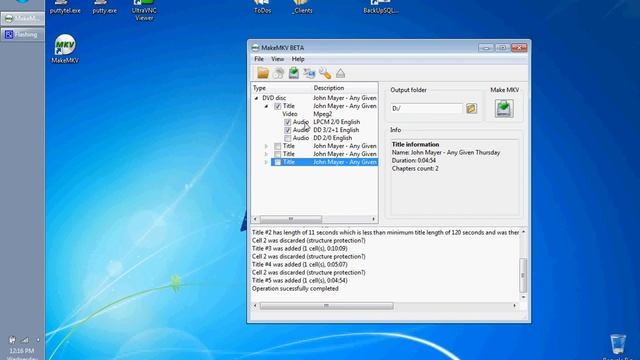Image resolution: width=640 pixels, height=360 pixels.
Task: Click the Description column header
Action: point(344,88)
